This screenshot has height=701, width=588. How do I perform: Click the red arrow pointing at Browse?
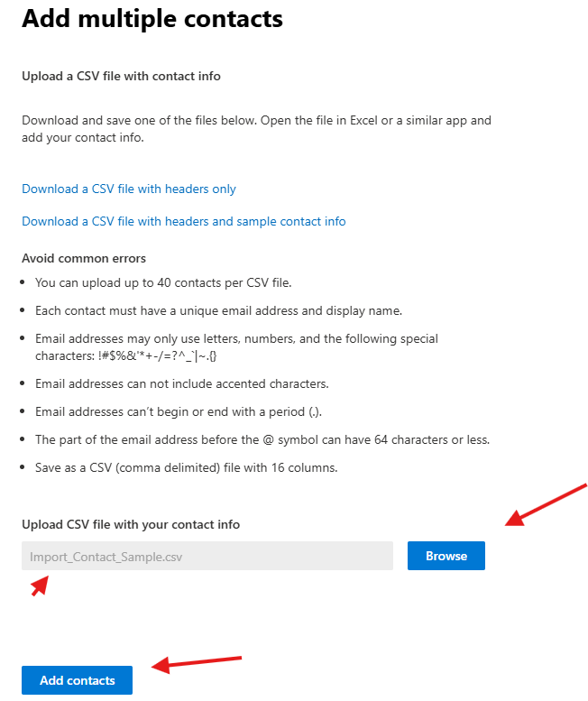click(546, 503)
